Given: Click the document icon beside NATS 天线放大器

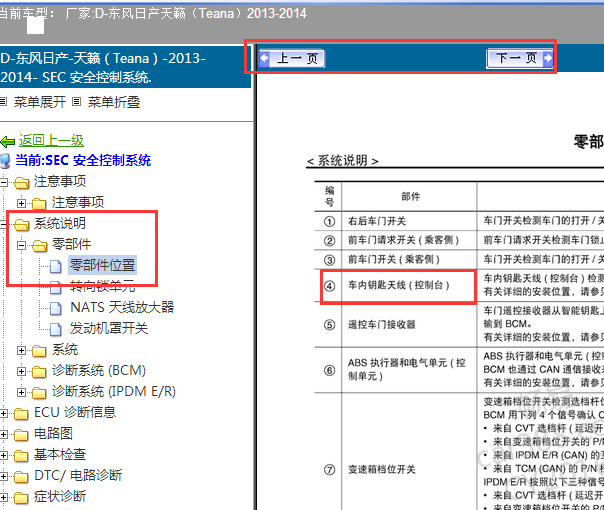Looking at the screenshot, I should (55, 308).
